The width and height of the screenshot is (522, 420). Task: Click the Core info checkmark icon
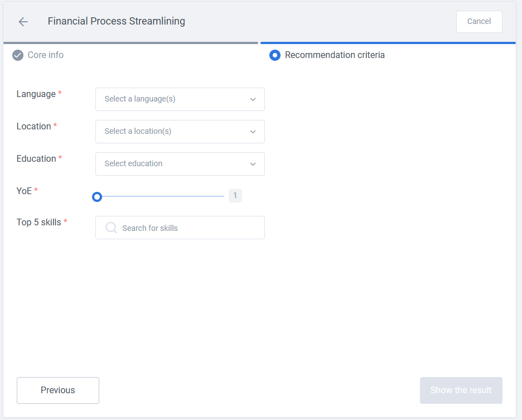18,55
